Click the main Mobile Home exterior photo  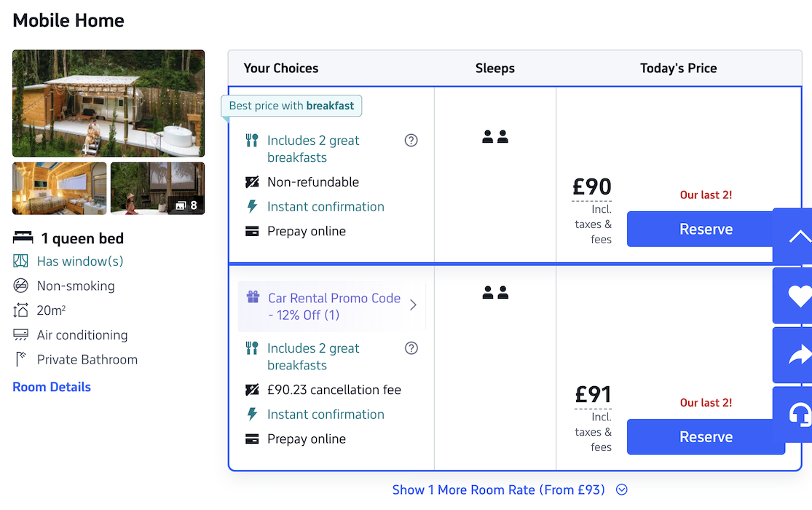coord(108,103)
